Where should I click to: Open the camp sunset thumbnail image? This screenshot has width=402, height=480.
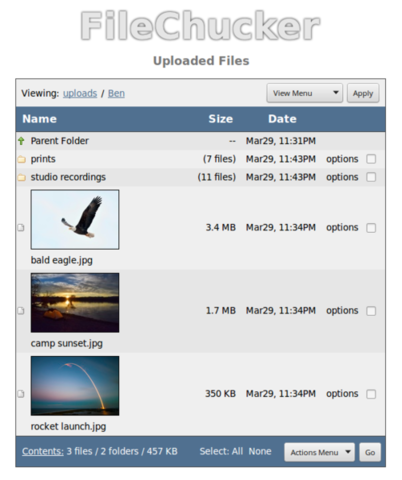click(75, 303)
